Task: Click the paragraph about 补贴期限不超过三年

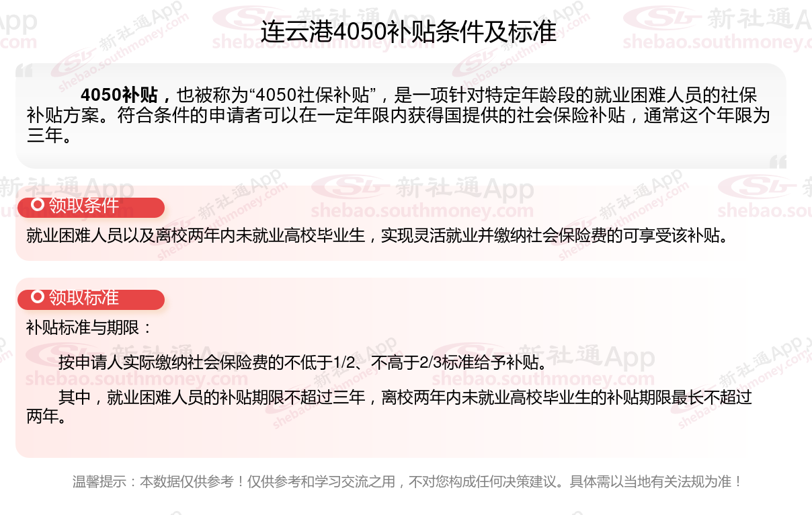Action: point(389,407)
